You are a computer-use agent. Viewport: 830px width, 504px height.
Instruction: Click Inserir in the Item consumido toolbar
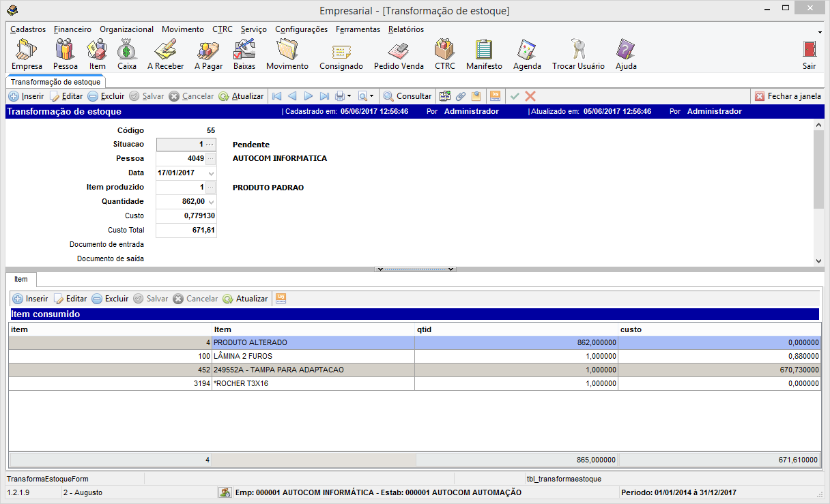tap(31, 299)
